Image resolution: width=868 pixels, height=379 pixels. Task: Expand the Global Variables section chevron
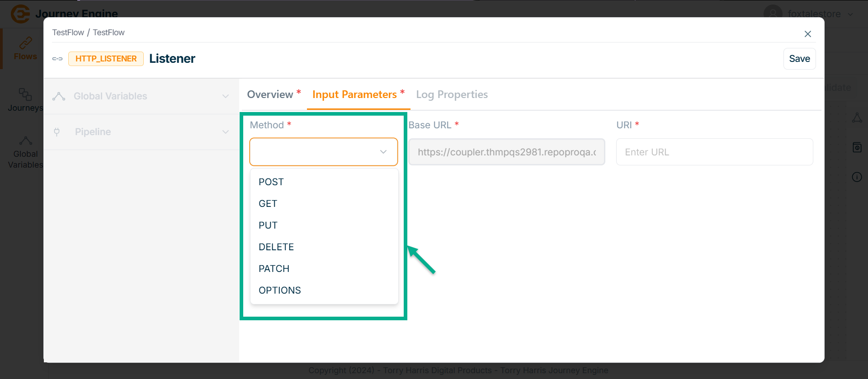[x=226, y=96]
